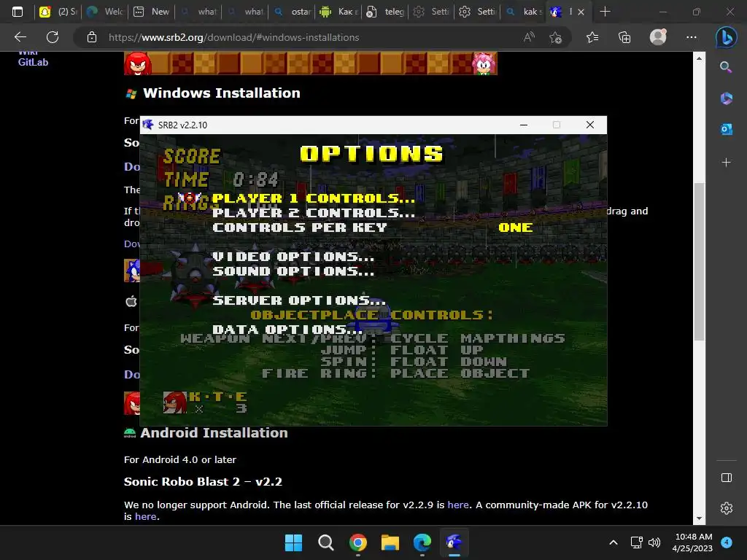The height and width of the screenshot is (560, 747).
Task: Open the clock and calendar flyout
Action: point(693,542)
